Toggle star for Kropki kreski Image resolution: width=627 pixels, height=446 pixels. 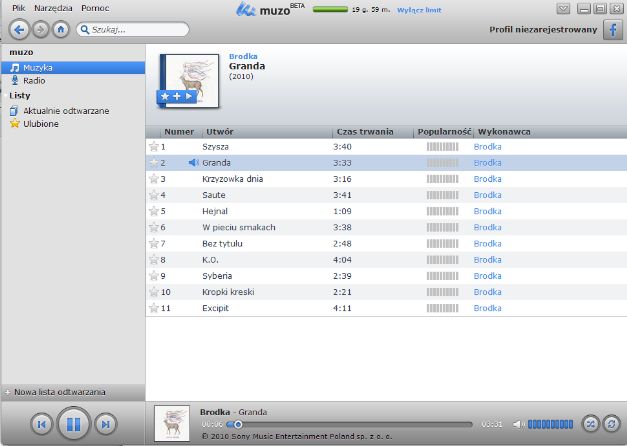(154, 292)
